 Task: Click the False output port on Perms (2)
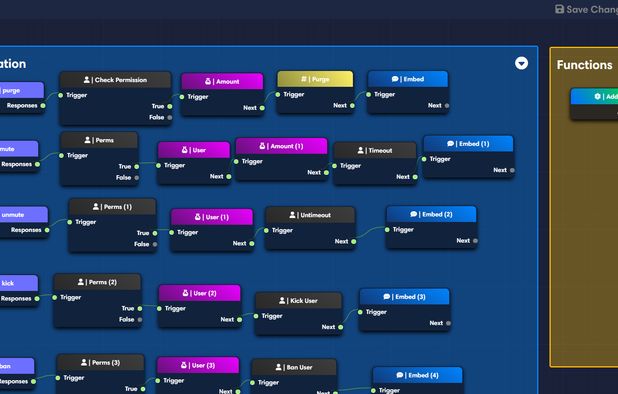(140, 320)
